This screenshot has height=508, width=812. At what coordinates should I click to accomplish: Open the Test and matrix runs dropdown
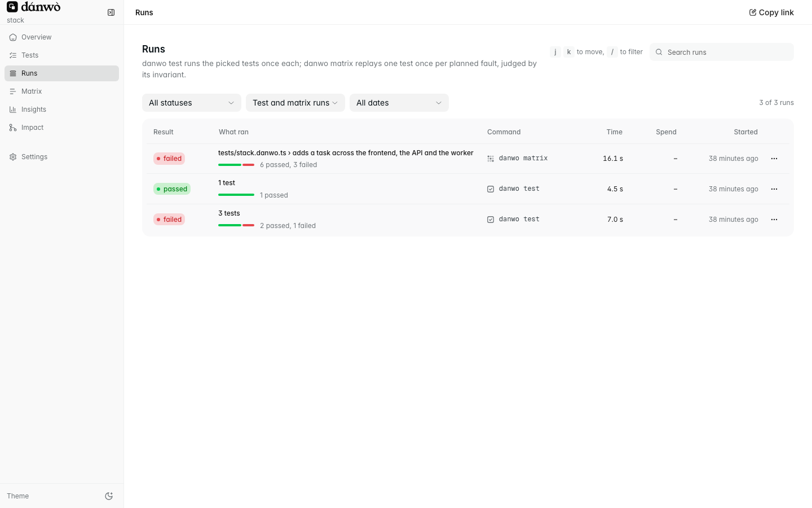click(295, 103)
